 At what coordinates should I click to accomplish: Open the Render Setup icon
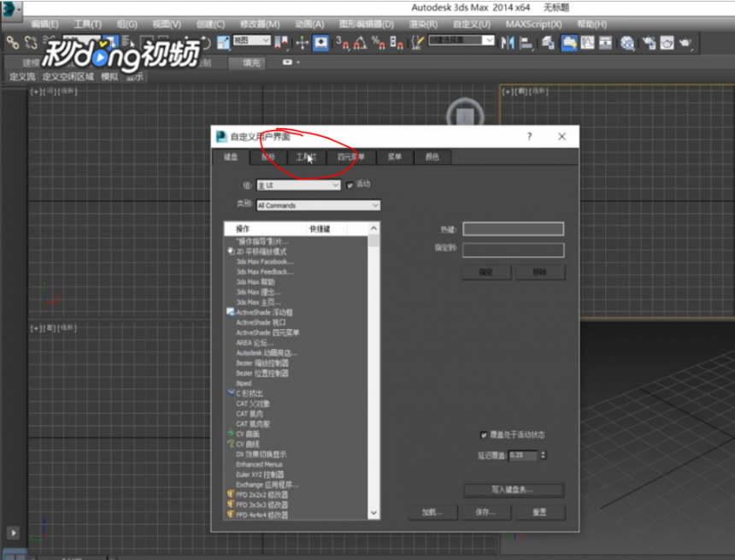(649, 43)
